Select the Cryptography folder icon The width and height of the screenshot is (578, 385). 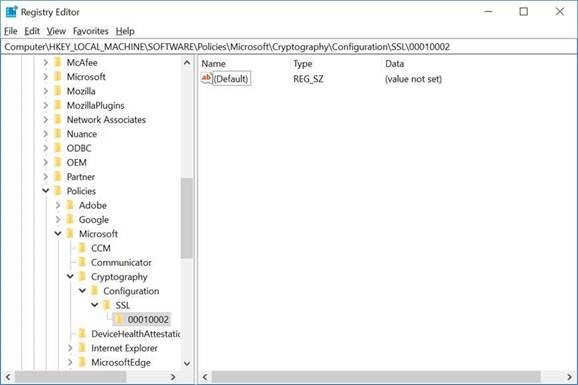tap(83, 276)
